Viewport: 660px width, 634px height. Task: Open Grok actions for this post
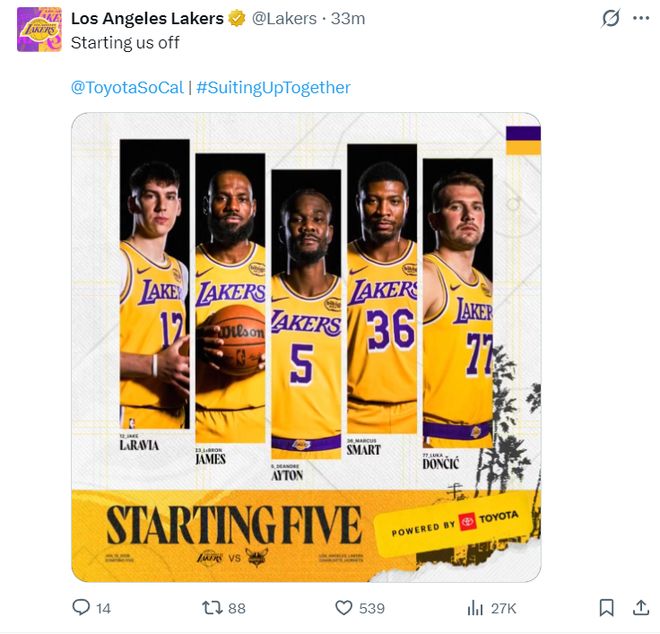tap(609, 19)
